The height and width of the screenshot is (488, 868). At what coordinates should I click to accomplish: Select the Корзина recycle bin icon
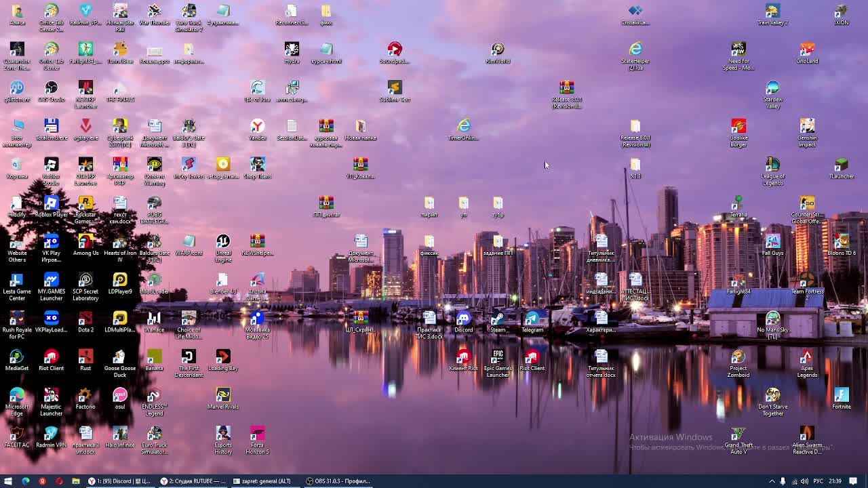click(17, 169)
